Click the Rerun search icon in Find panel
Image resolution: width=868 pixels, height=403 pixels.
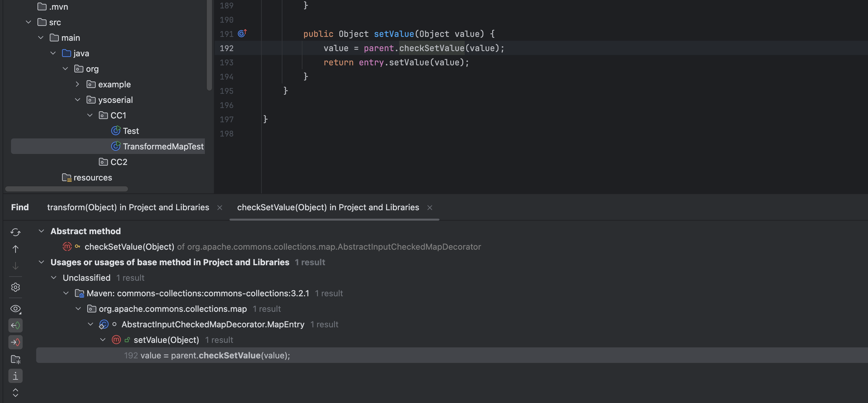tap(16, 232)
